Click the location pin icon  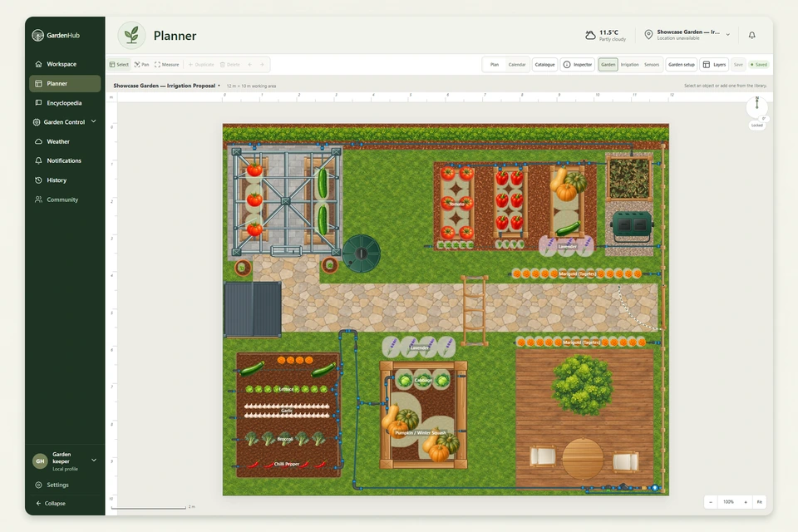(648, 35)
